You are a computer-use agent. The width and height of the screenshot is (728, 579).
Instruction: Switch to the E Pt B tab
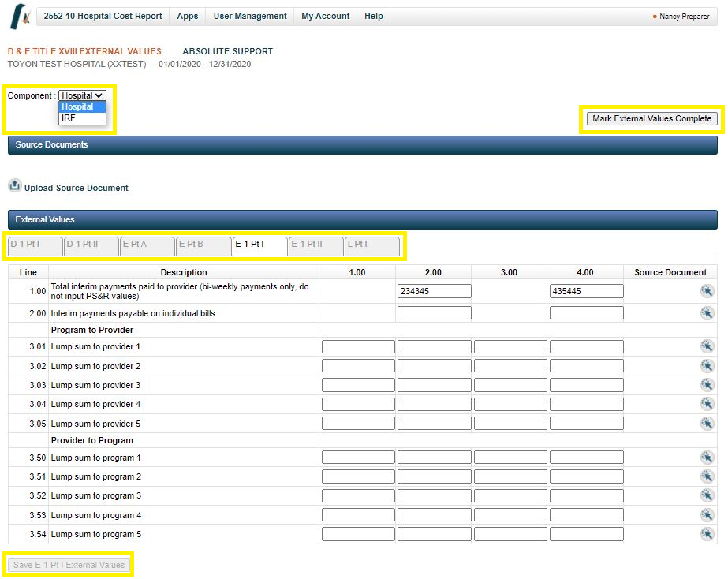click(x=203, y=246)
